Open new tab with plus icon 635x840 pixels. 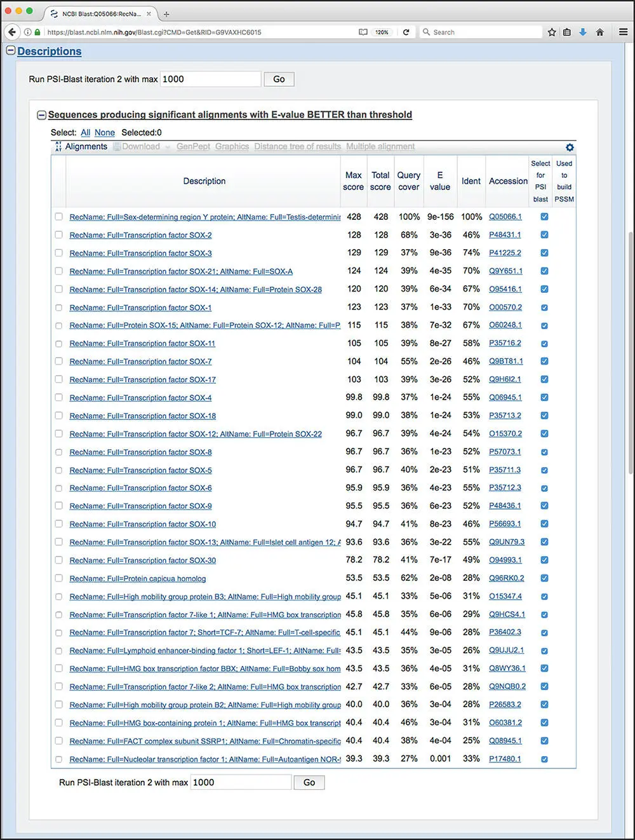pos(166,13)
